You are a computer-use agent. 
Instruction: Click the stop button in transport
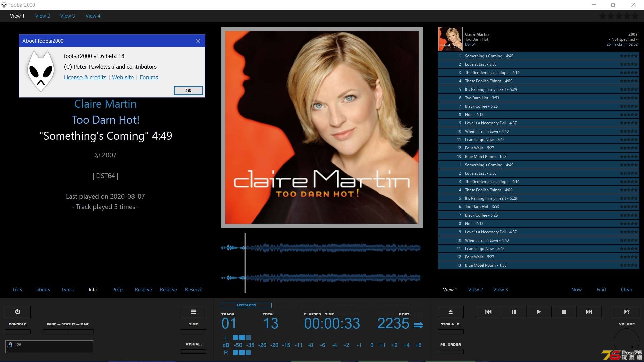[x=564, y=312]
